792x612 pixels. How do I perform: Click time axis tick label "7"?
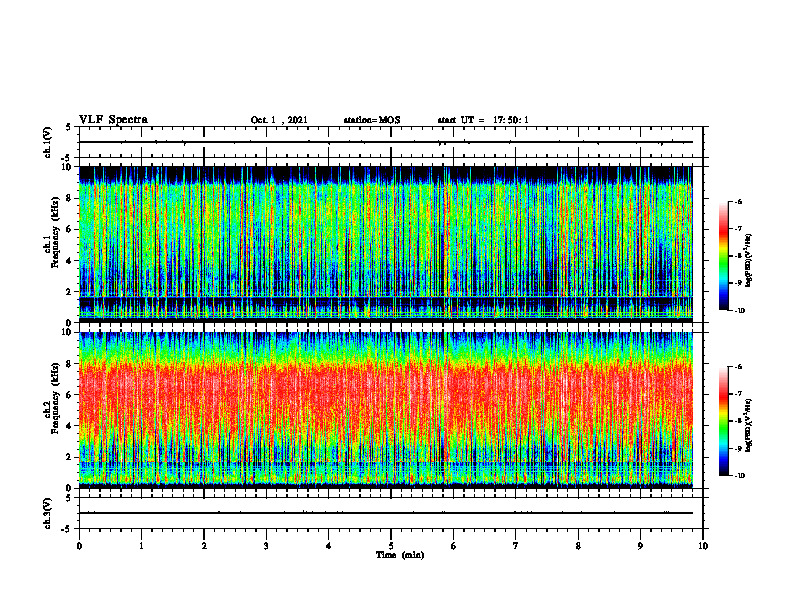516,546
